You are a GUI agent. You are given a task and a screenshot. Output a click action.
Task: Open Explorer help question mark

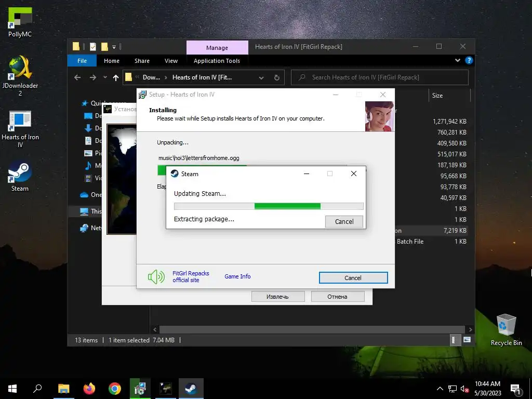point(469,60)
